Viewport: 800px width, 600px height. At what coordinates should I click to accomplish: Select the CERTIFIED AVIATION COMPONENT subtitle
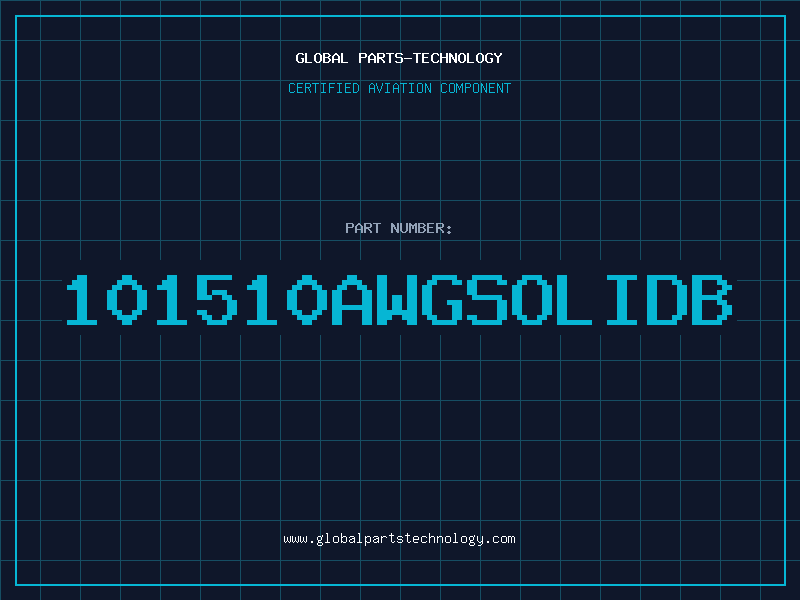pyautogui.click(x=399, y=88)
